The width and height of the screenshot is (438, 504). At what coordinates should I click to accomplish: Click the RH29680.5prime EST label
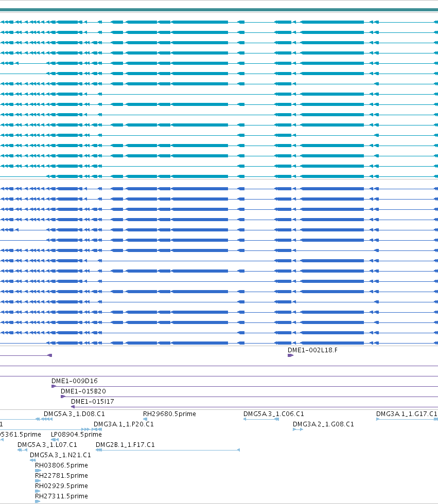point(169,413)
